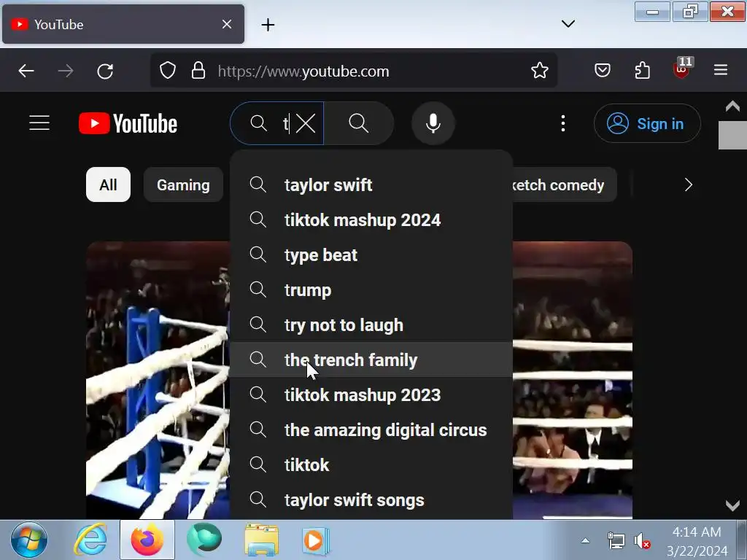The image size is (747, 560).
Task: Select the Gaming category chip
Action: coord(183,184)
